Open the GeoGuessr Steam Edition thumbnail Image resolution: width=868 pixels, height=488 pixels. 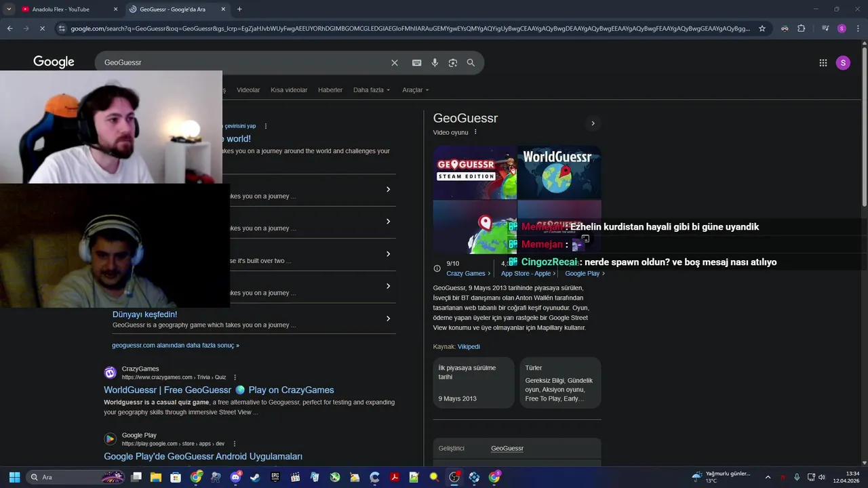point(475,172)
